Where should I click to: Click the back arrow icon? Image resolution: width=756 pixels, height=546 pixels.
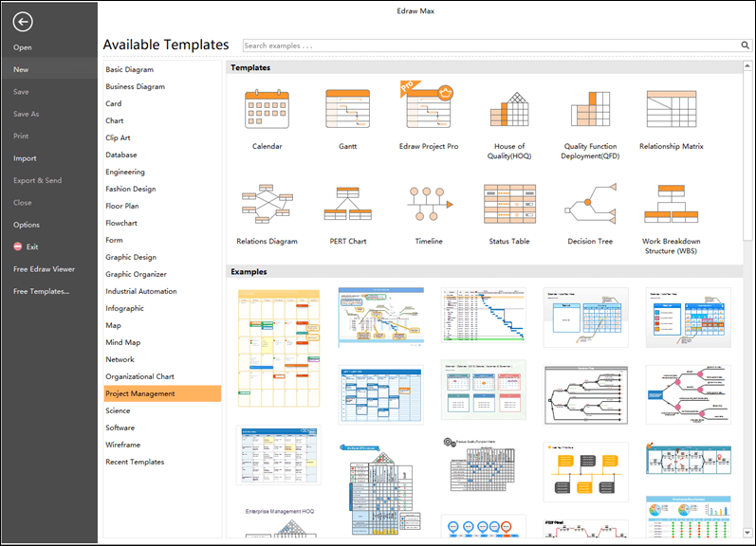click(x=23, y=22)
